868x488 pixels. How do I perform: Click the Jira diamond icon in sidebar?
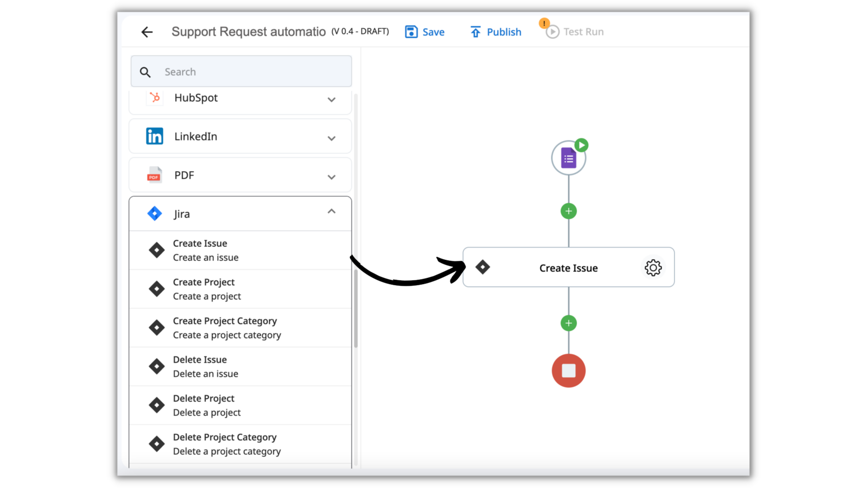tap(154, 213)
